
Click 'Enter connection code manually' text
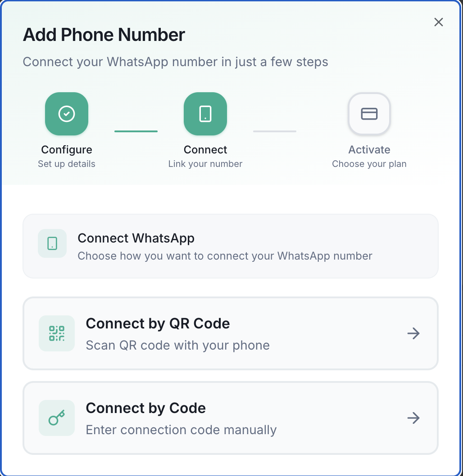[181, 430]
